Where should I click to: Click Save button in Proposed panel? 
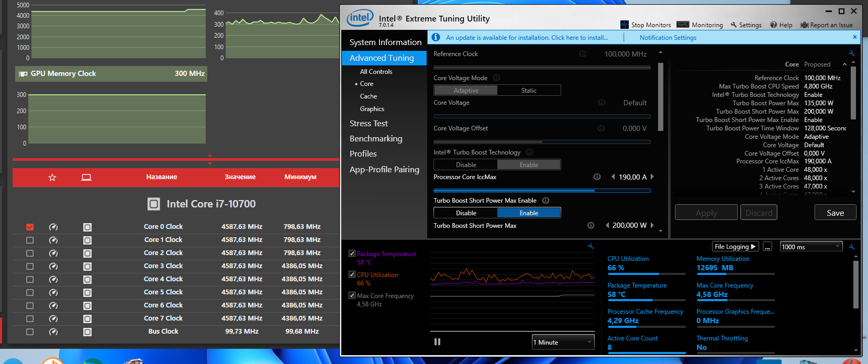coord(836,213)
